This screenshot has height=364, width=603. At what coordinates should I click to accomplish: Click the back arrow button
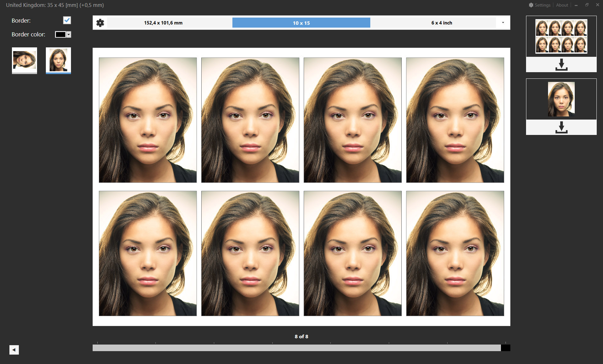(x=14, y=350)
